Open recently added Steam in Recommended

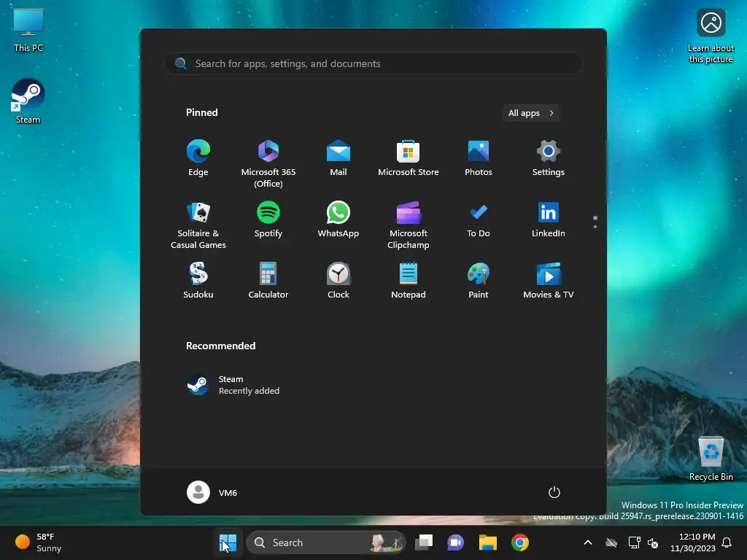(x=233, y=385)
